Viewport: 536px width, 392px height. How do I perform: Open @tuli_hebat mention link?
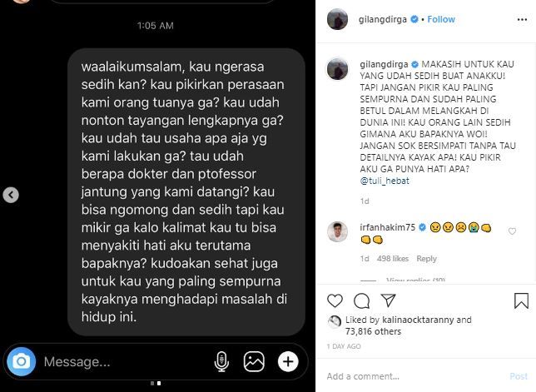(385, 181)
